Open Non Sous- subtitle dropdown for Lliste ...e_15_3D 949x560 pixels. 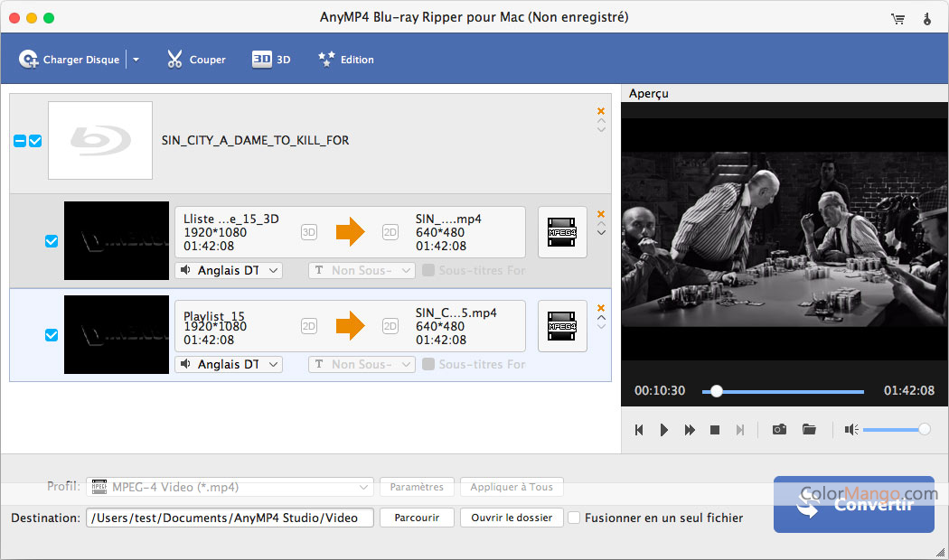coord(362,270)
